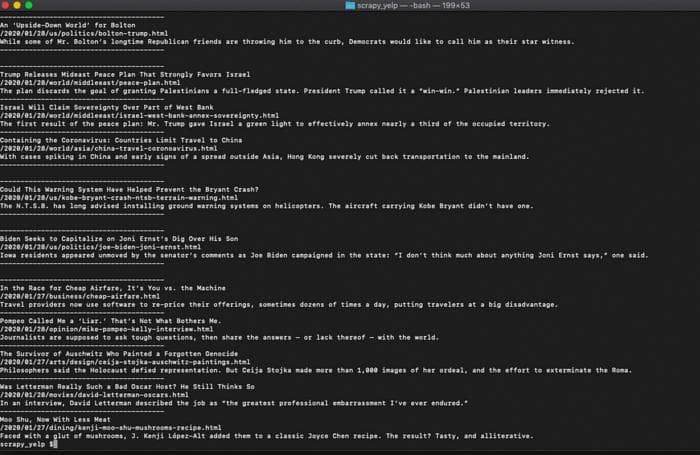Image resolution: width=700 pixels, height=455 pixels.
Task: Click the kobe-bryant-crash-ntsb-terrain-warning.html path
Action: (119, 198)
